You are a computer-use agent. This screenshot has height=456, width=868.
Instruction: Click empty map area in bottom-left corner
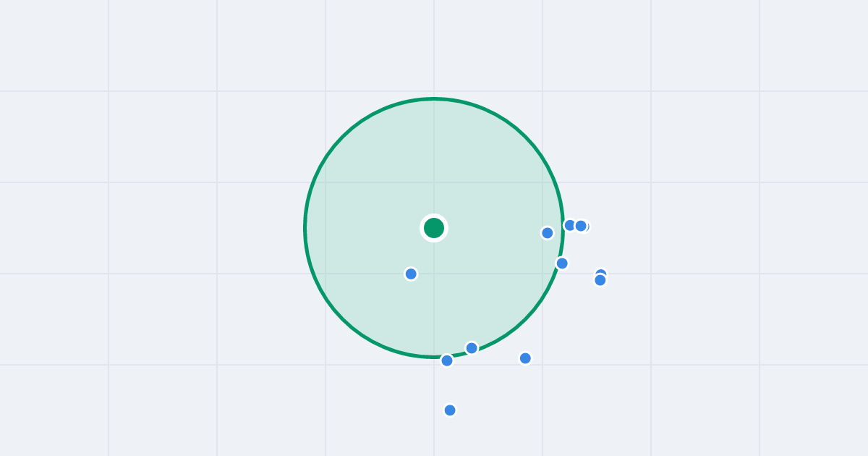[51, 413]
